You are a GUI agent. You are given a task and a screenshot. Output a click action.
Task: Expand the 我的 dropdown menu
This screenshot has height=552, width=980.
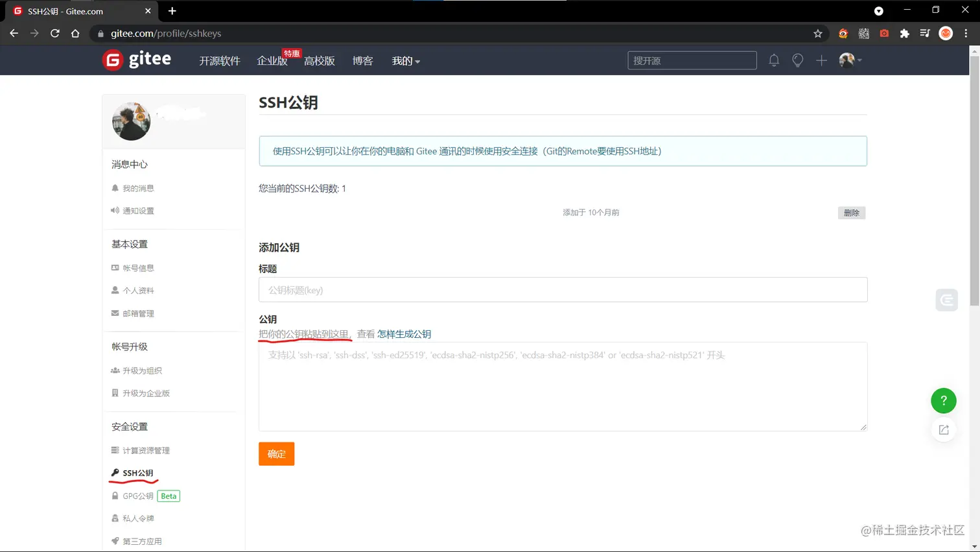[x=406, y=61]
